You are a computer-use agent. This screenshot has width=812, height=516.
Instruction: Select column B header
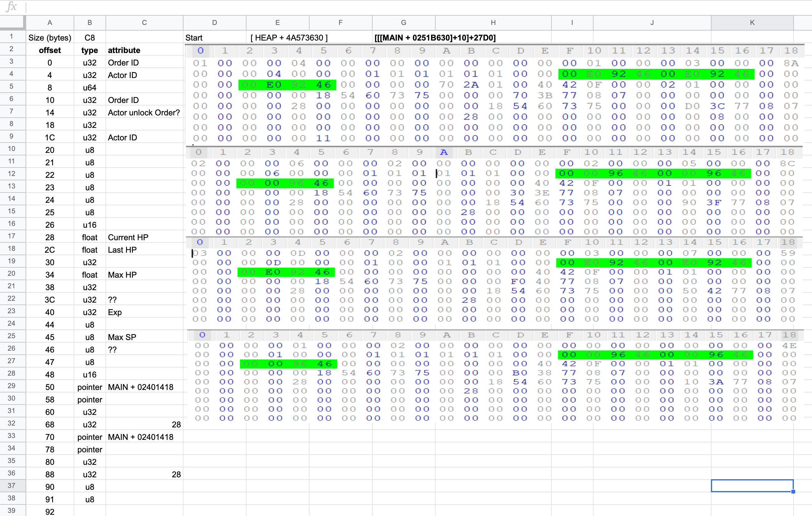pos(90,22)
